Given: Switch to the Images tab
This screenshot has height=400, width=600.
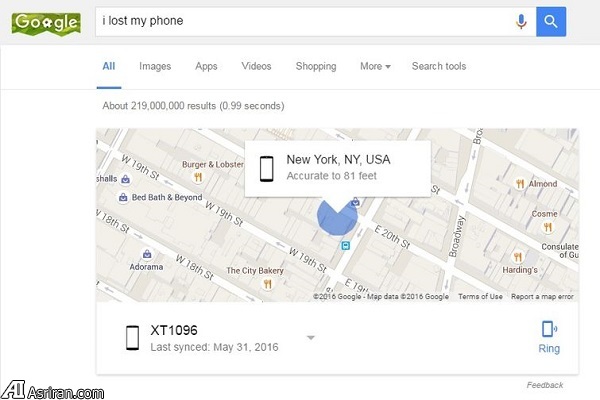Looking at the screenshot, I should point(155,66).
